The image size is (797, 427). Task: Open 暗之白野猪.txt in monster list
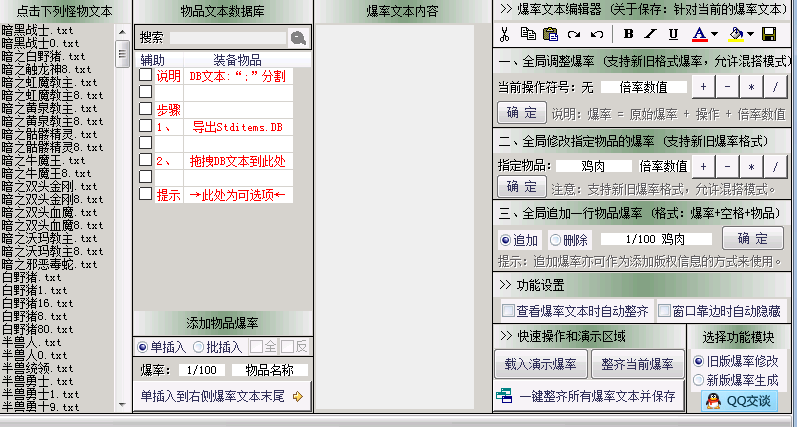(44, 56)
